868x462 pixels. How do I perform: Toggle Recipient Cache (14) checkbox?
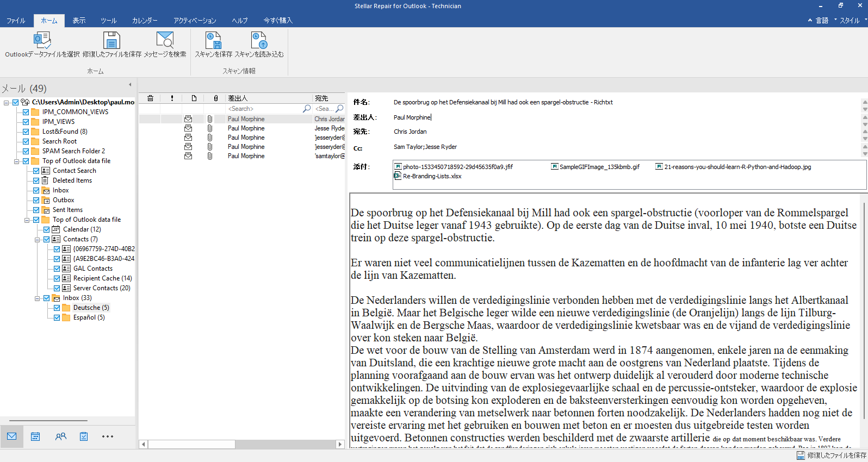click(57, 278)
